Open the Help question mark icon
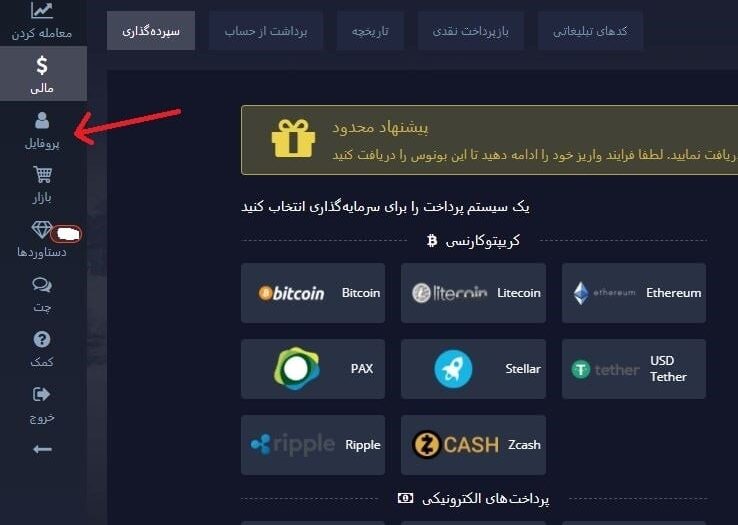 42,339
